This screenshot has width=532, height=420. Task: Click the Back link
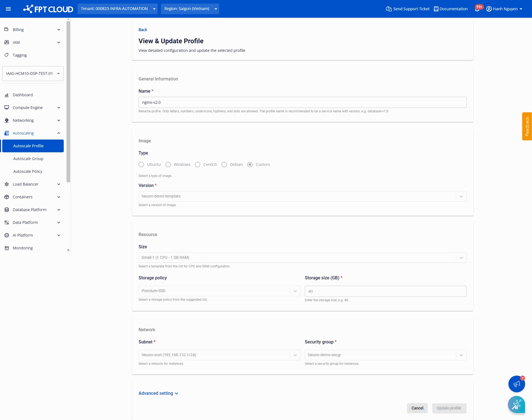point(143,30)
